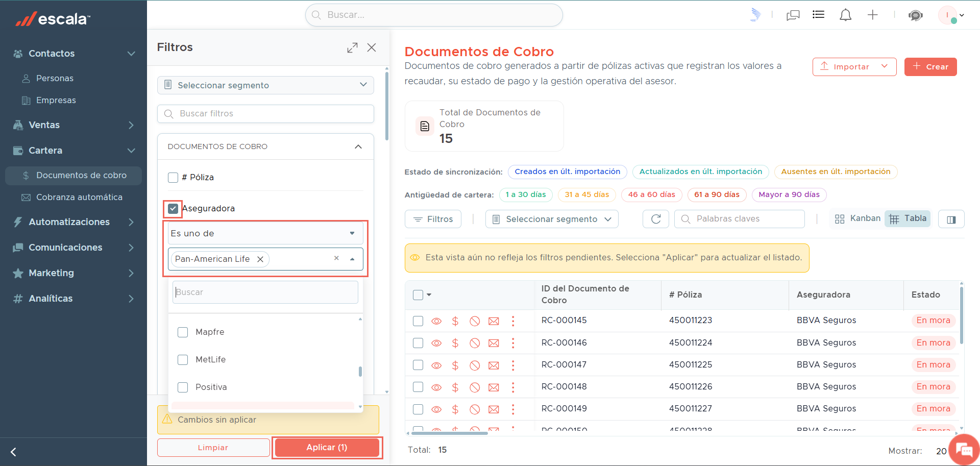Click the plus quick-create icon in top bar
Screen dimensions: 980x466
tap(872, 15)
